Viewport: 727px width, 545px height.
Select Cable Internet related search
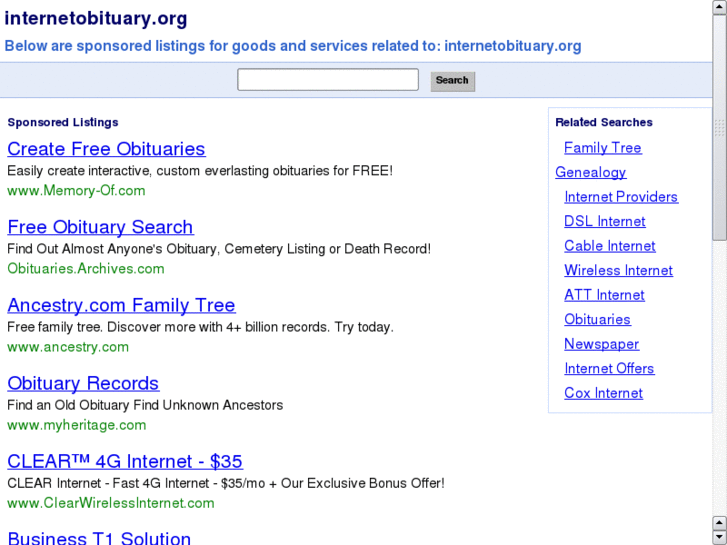click(x=610, y=246)
